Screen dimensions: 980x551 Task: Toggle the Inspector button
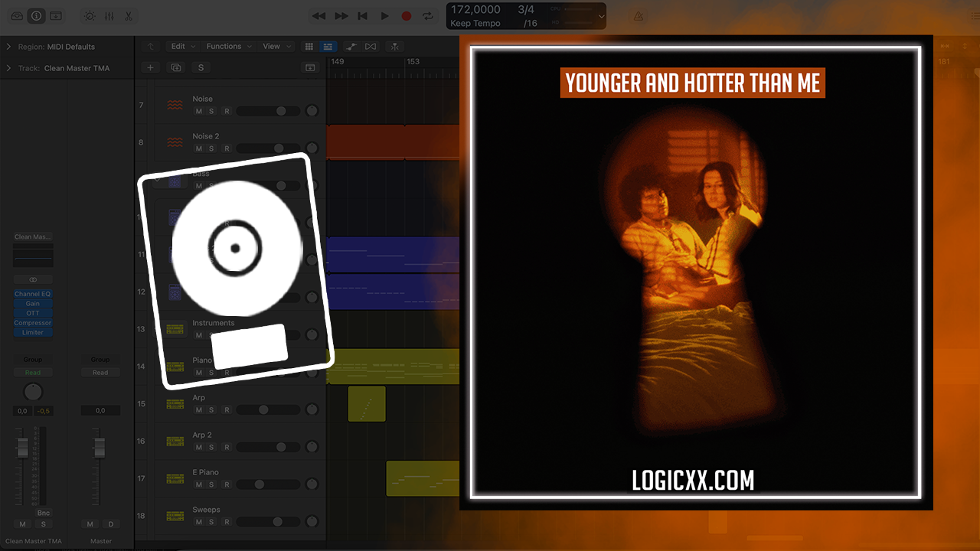click(x=36, y=15)
